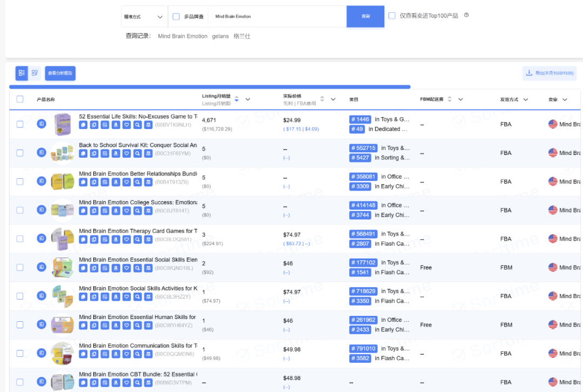Viewport: 583px width, 392px height.
Task: Switch to list view layout
Action: (22, 73)
